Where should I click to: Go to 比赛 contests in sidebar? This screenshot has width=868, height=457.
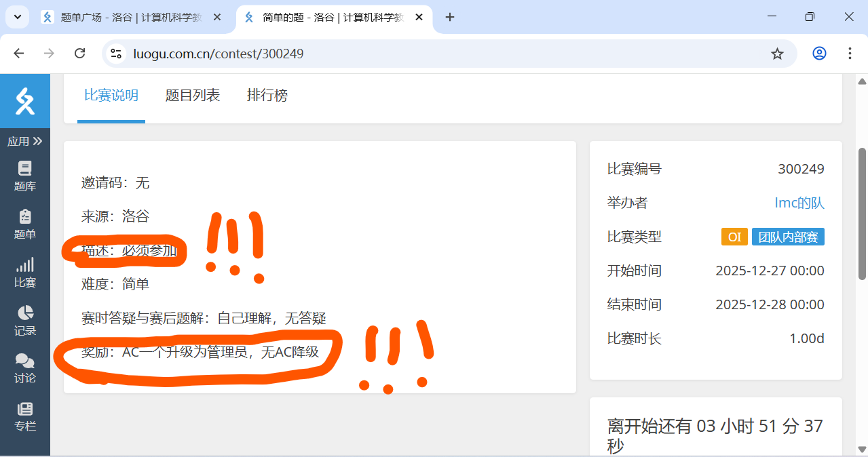[25, 273]
